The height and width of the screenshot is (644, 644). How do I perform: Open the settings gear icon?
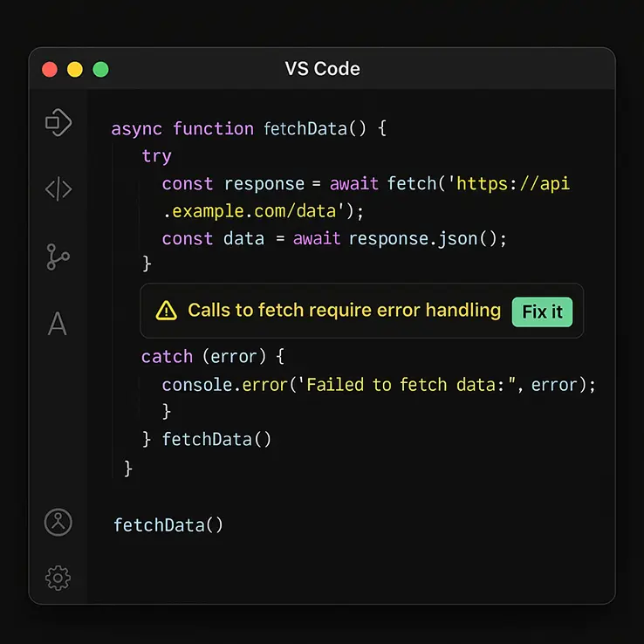click(x=58, y=577)
